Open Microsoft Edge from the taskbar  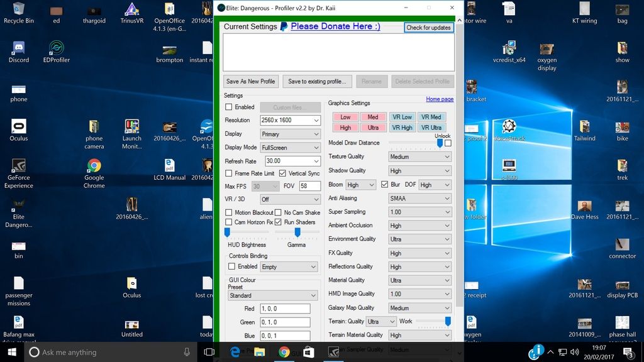235,352
